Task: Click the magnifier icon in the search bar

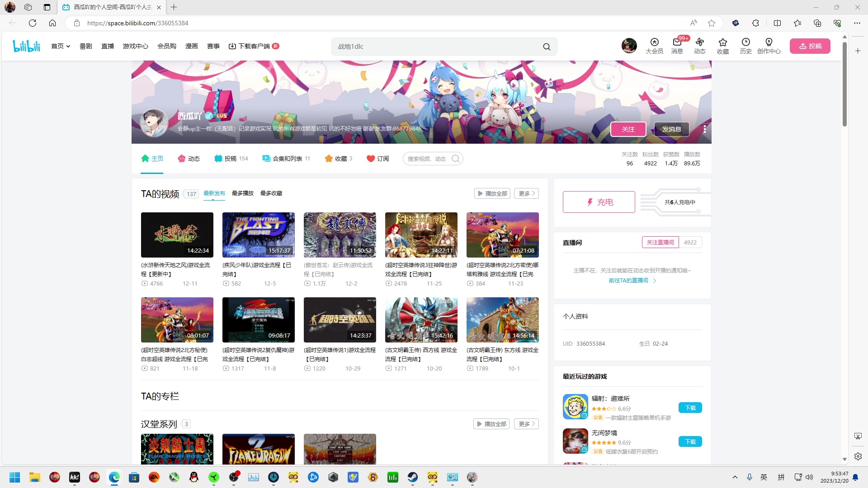Action: click(x=546, y=46)
